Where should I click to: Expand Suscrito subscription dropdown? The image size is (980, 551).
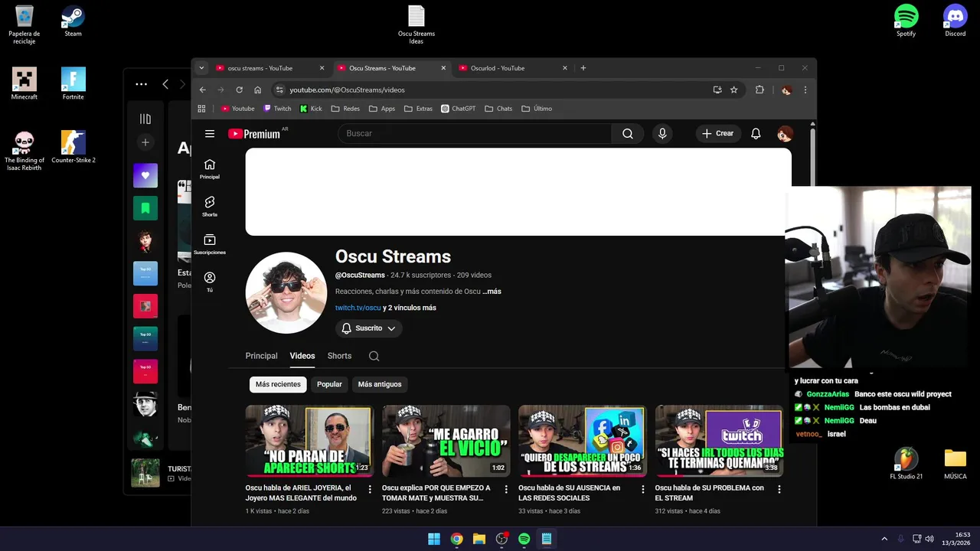coord(369,328)
